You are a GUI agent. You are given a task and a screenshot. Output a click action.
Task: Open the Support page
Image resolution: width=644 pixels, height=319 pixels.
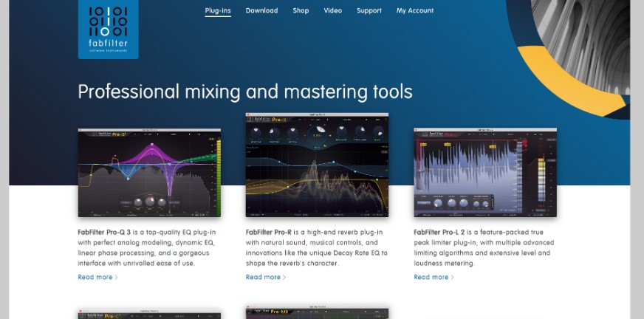(369, 10)
